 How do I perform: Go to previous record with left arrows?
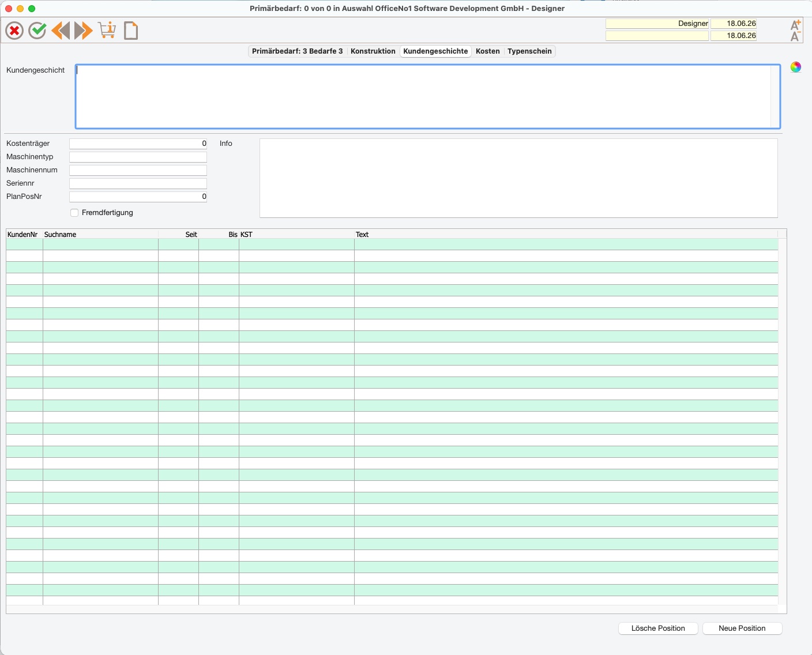[61, 31]
